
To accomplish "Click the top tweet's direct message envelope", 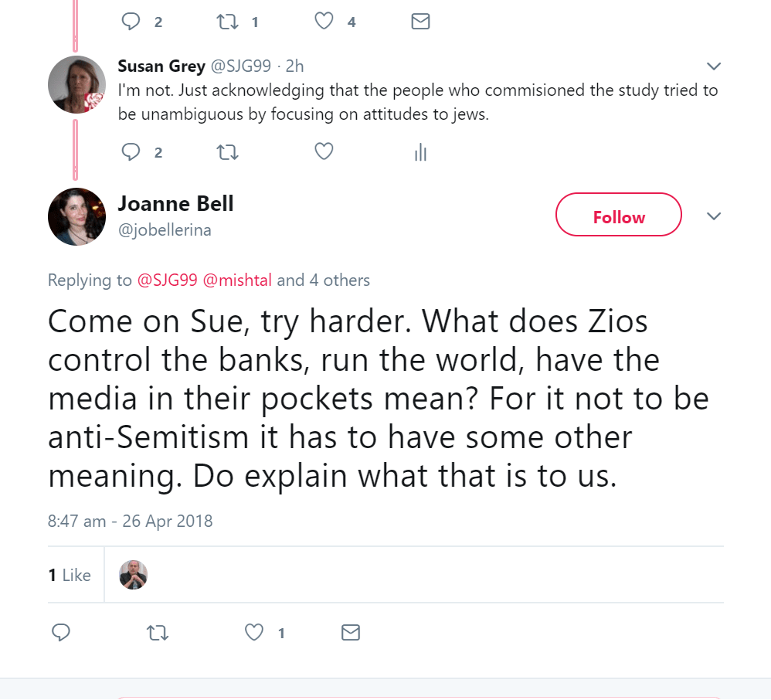I will (420, 22).
